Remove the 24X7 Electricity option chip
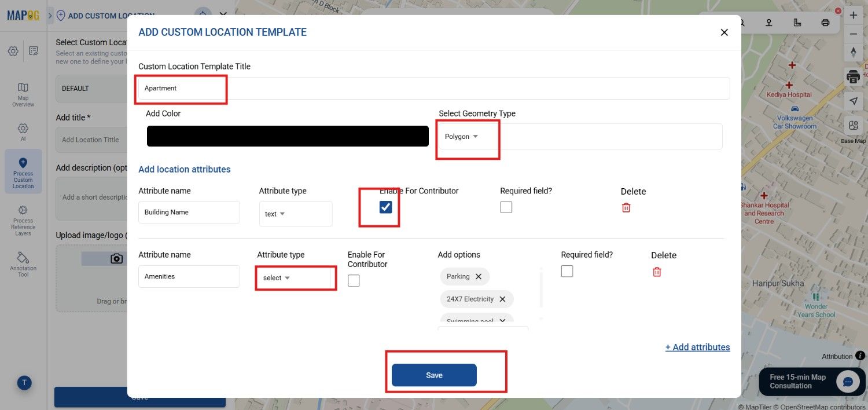 click(x=502, y=299)
